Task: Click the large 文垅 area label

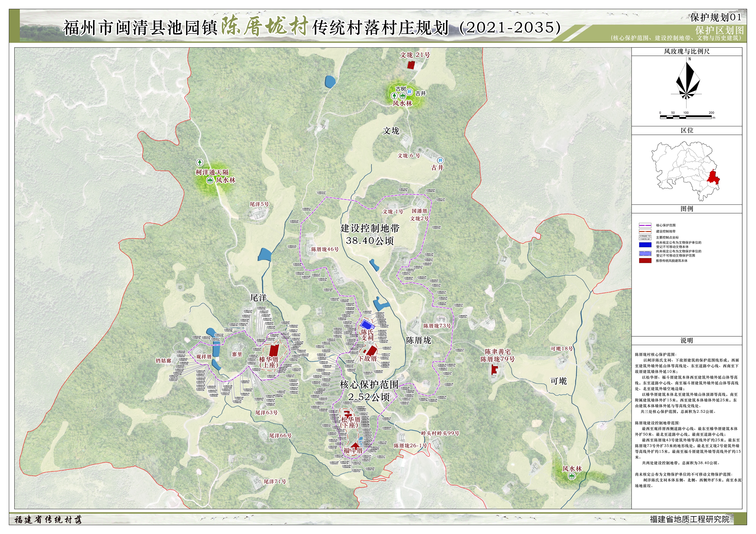Action: 391,131
